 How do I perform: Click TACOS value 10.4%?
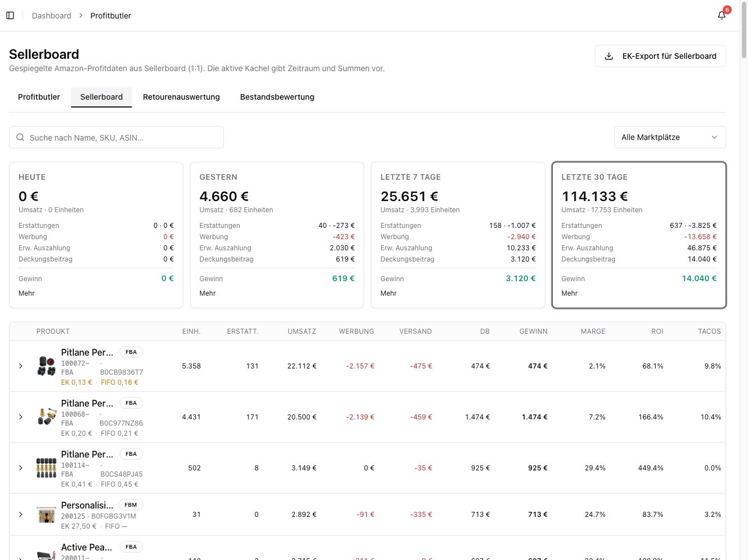pos(711,417)
